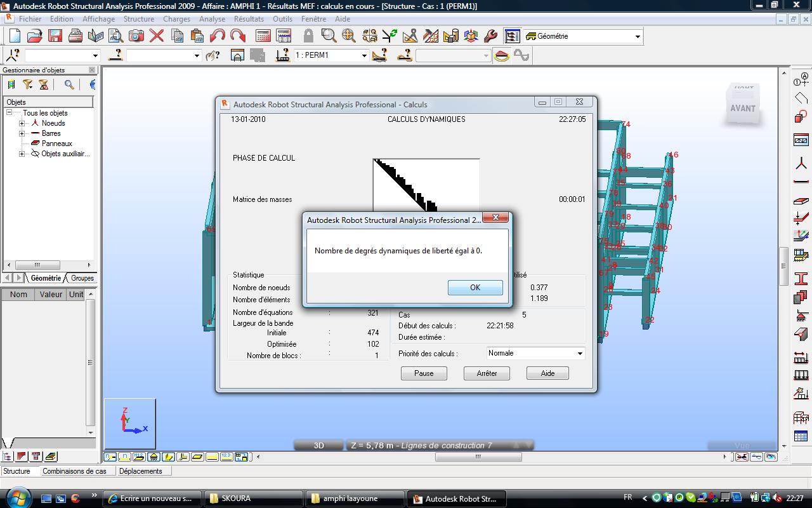The width and height of the screenshot is (812, 508).
Task: Switch to the Groupes tab
Action: click(x=82, y=278)
